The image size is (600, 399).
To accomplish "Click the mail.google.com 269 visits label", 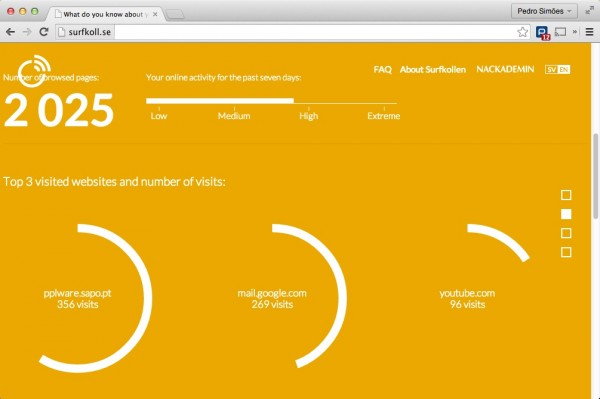I will point(272,299).
